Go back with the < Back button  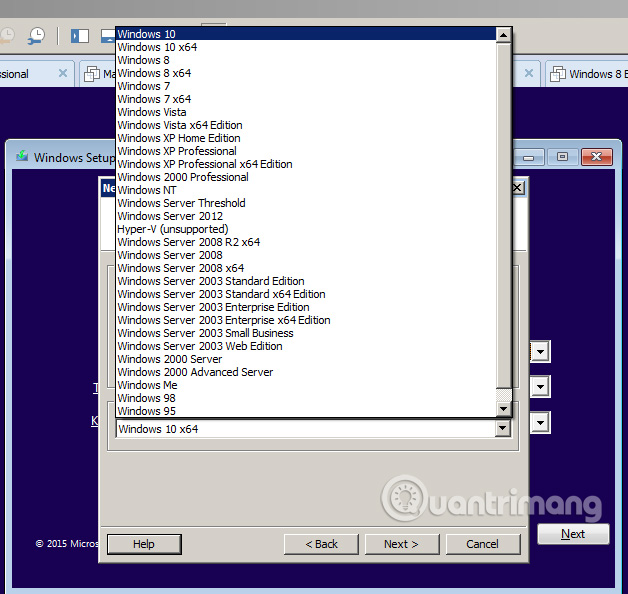click(x=321, y=544)
